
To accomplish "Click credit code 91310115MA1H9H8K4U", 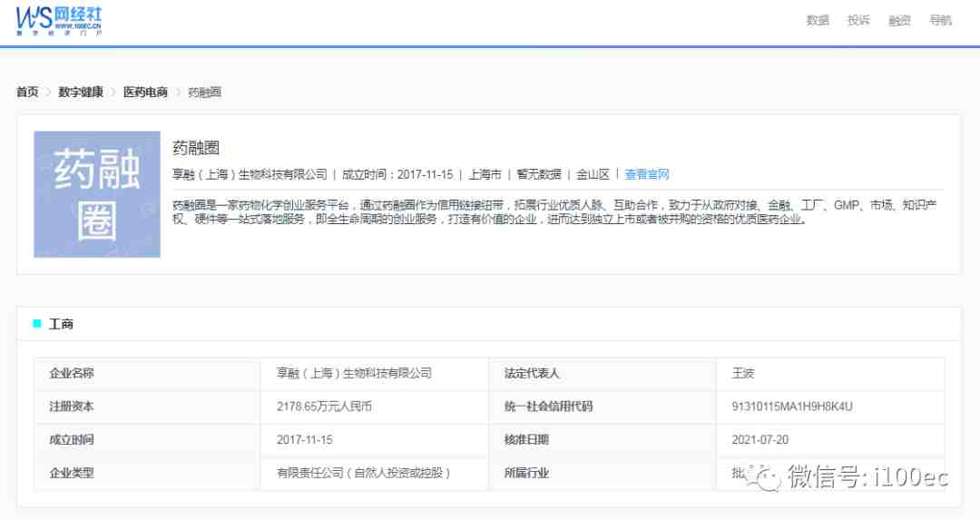I will coord(792,407).
